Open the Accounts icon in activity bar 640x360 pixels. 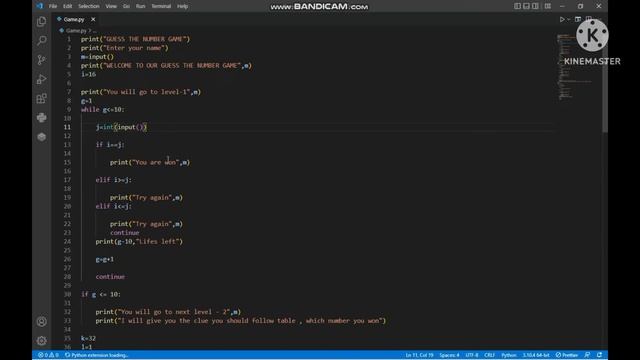point(41,322)
